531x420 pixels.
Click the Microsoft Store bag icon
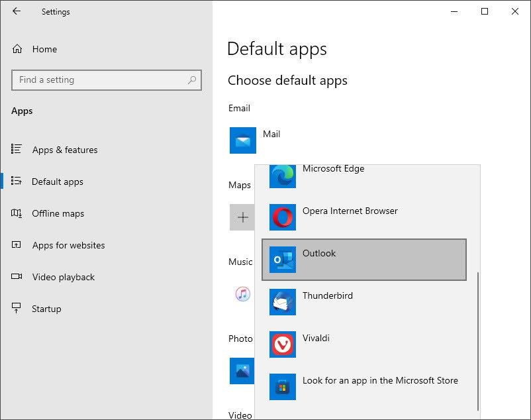click(283, 387)
